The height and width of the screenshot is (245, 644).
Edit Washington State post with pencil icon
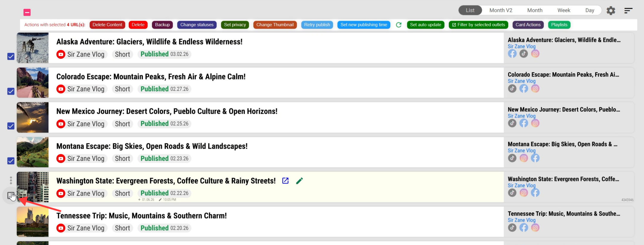point(299,181)
